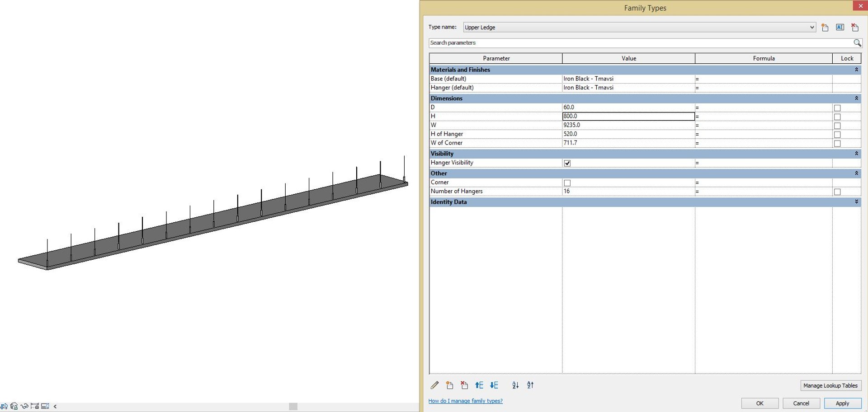
Task: Click the Lock column header
Action: click(847, 58)
